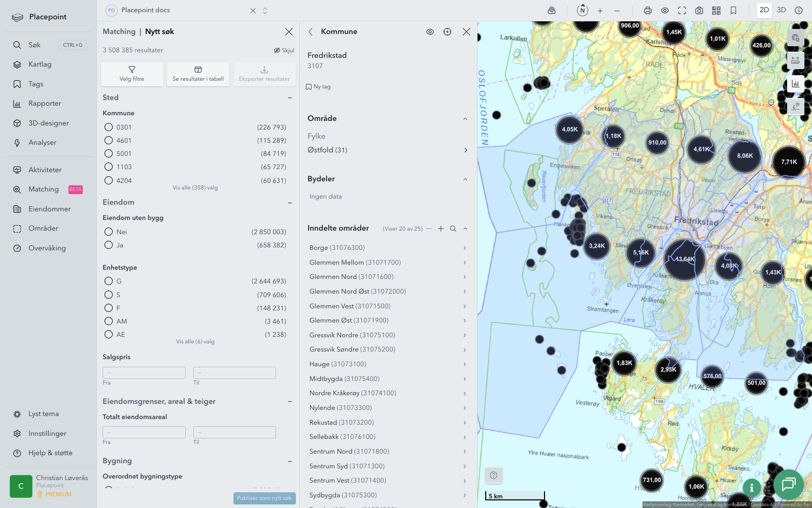Select kommune 0301 radio option
Screen dimensions: 812x508
click(x=109, y=127)
